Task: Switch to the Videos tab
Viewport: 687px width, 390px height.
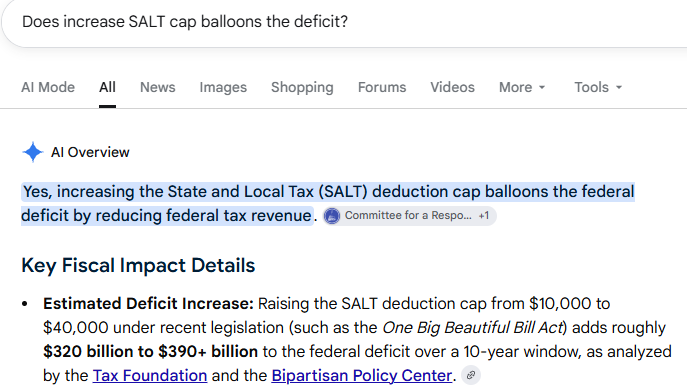Action: [452, 87]
